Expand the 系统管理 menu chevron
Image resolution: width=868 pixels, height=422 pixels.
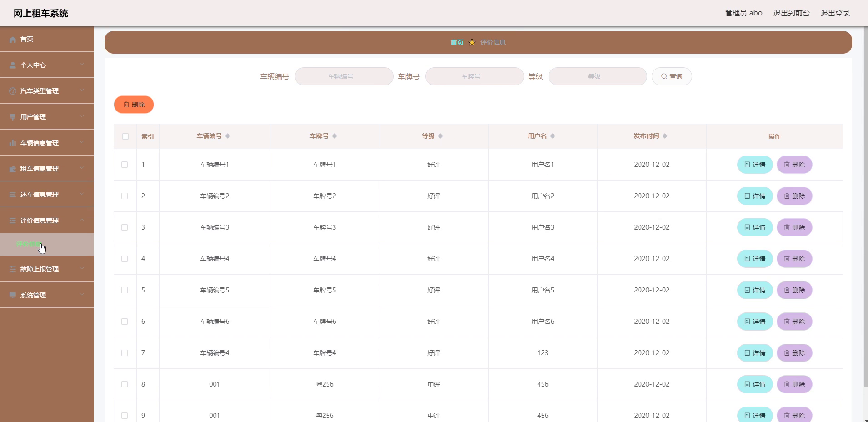click(82, 295)
